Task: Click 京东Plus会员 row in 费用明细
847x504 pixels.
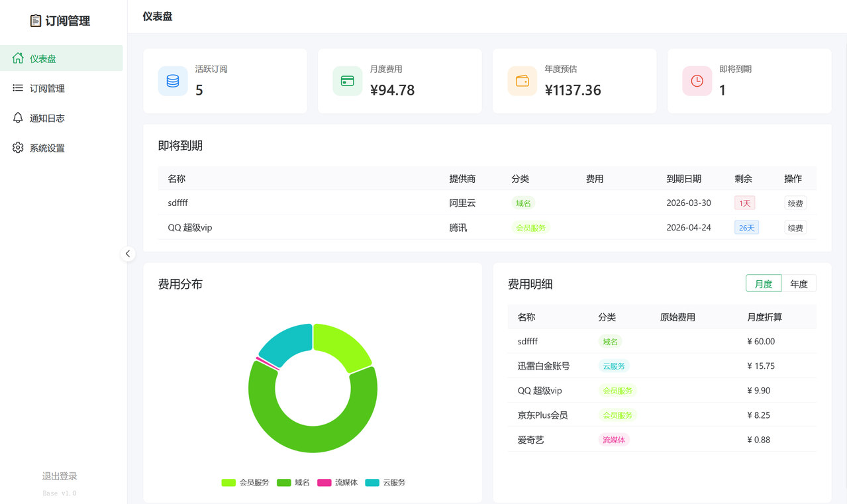Action: pyautogui.click(x=662, y=415)
